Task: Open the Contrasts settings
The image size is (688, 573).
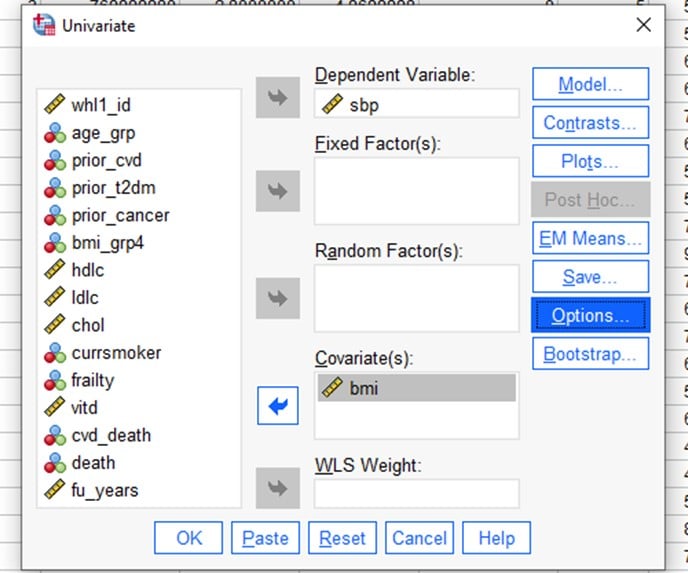Action: [x=589, y=123]
